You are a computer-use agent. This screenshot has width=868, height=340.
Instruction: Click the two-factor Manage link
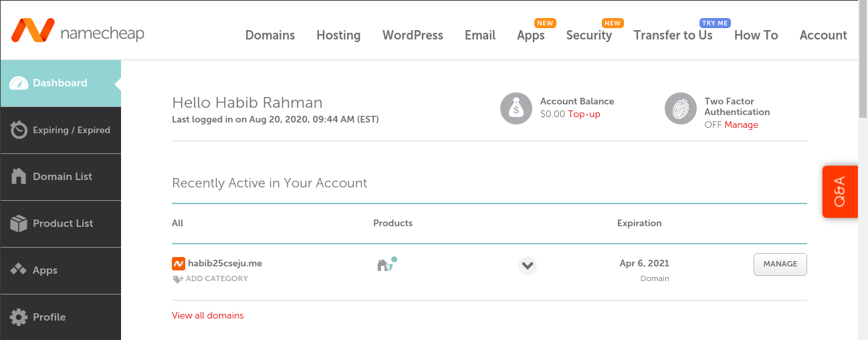(x=742, y=125)
